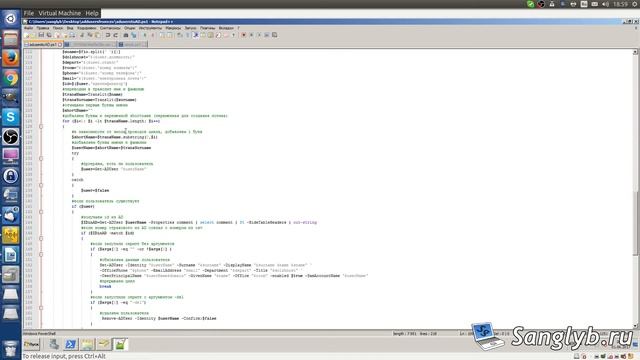Click the Remove-ADUser -Identity line
Image resolution: width=640 pixels, height=360 pixels.
click(x=159, y=318)
